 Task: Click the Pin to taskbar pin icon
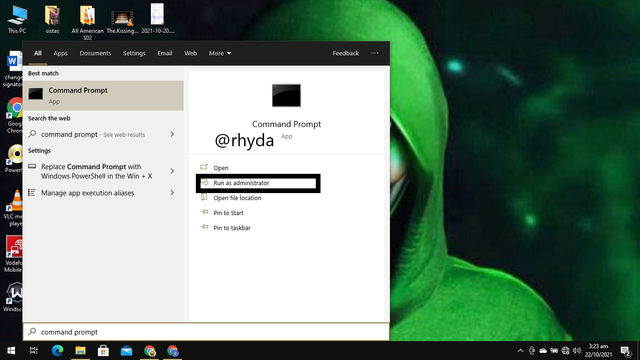pyautogui.click(x=204, y=227)
